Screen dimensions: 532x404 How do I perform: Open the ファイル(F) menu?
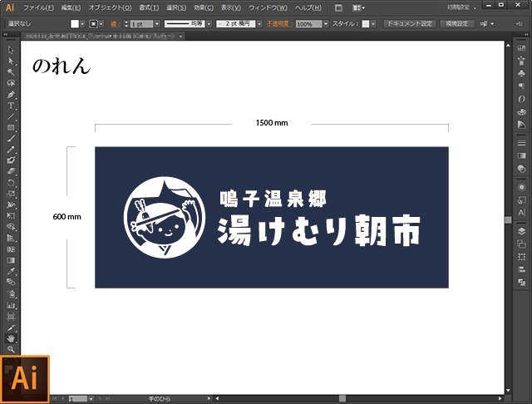pyautogui.click(x=38, y=7)
